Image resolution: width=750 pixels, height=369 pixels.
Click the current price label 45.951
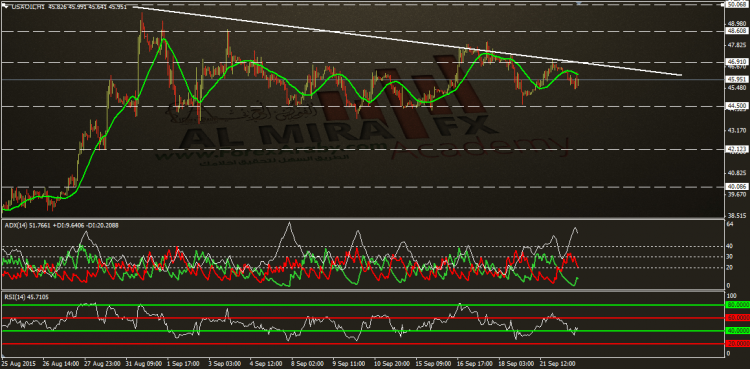[736, 79]
